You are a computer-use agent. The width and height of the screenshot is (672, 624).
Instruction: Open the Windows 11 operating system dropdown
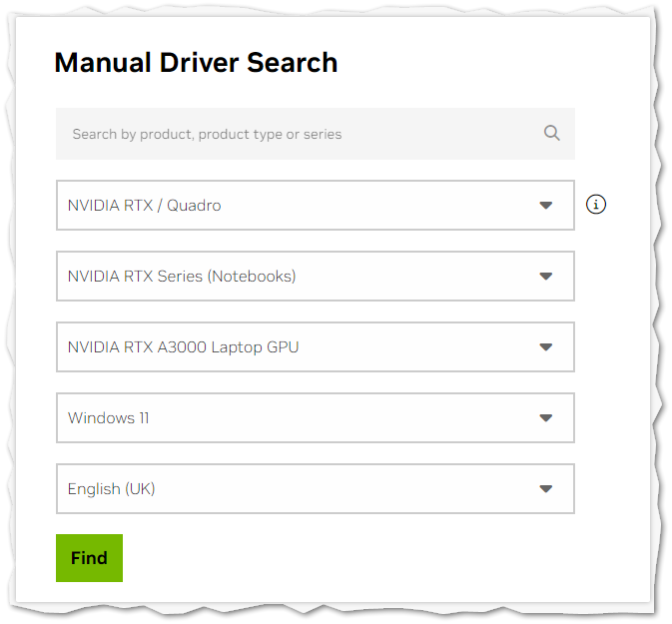pyautogui.click(x=315, y=418)
